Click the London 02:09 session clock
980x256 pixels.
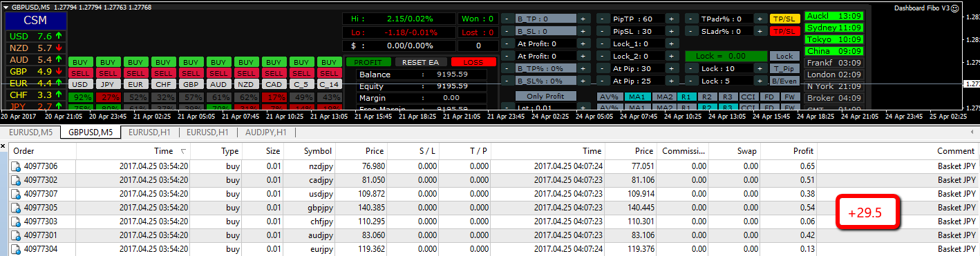point(834,75)
